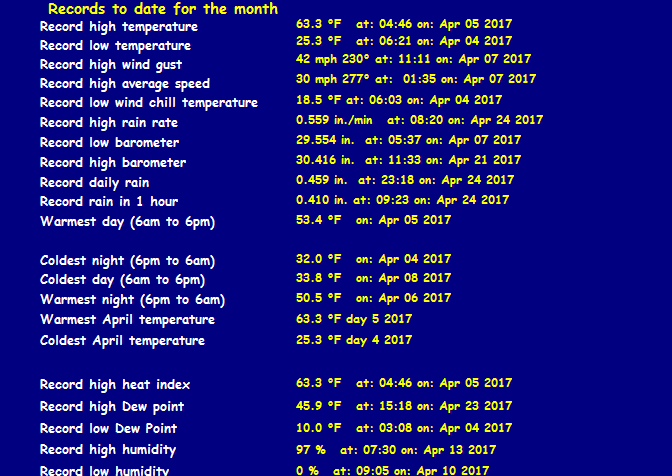
Task: Select the 'Record low Dew Point' label
Action: [x=108, y=428]
